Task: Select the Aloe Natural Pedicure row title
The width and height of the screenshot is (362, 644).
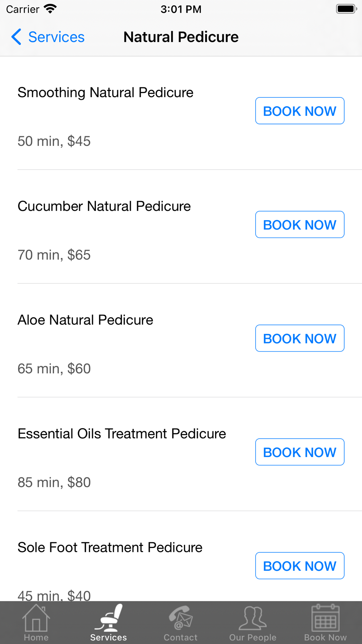Action: tap(85, 320)
